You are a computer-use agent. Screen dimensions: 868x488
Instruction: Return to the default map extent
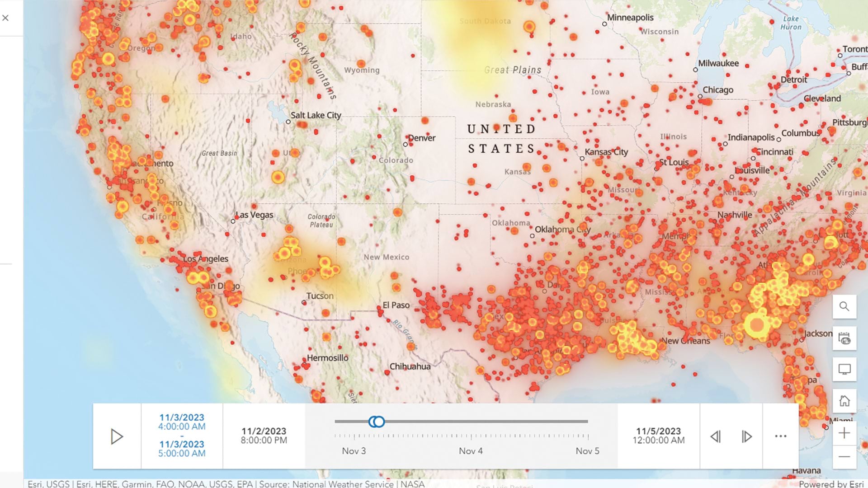click(844, 400)
